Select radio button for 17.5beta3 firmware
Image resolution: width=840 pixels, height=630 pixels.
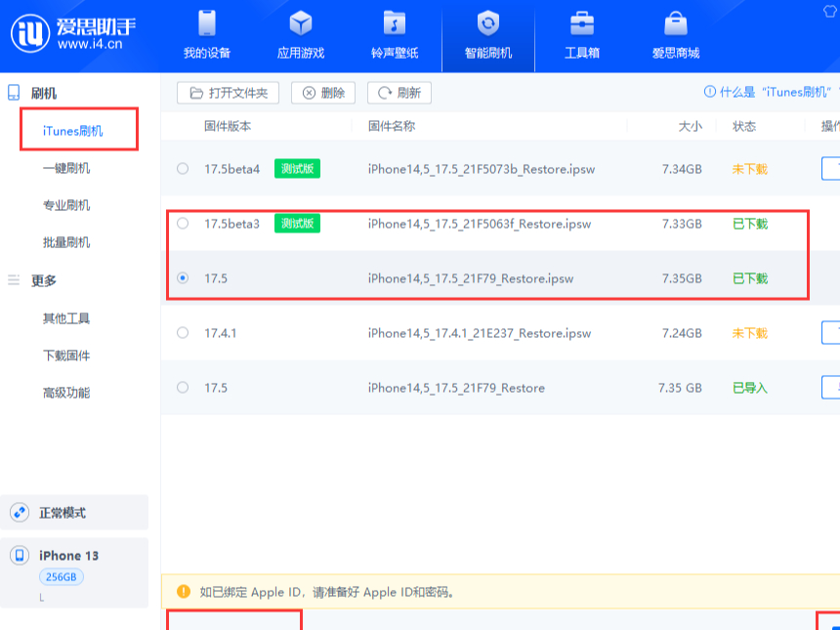click(183, 224)
